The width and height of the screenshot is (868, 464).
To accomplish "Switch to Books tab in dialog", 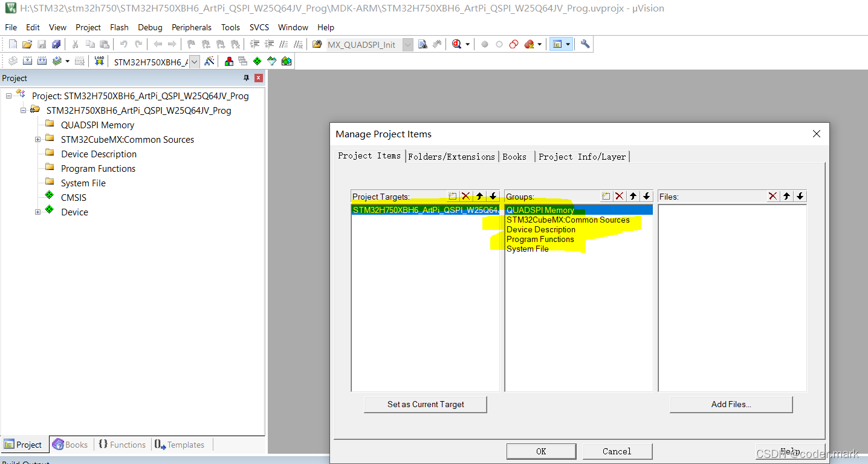I will 514,156.
